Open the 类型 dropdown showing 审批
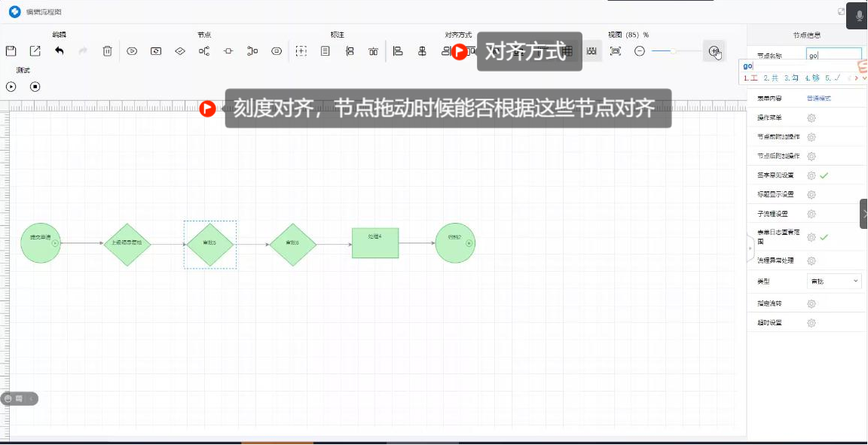 (834, 280)
